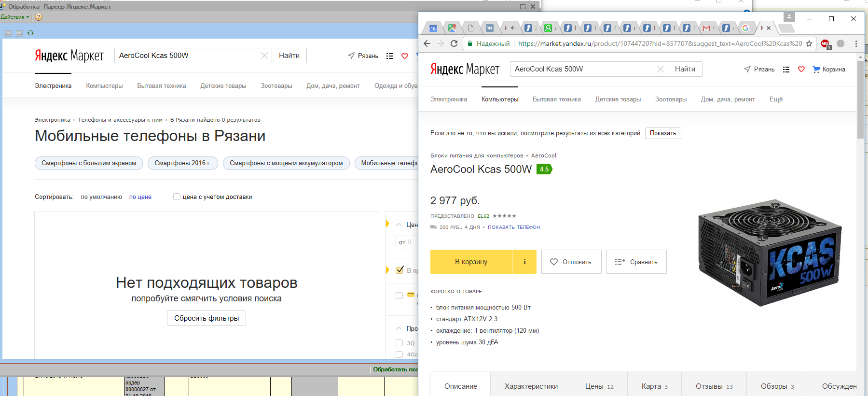Sort results по цене
Image resolution: width=868 pixels, height=396 pixels.
140,197
